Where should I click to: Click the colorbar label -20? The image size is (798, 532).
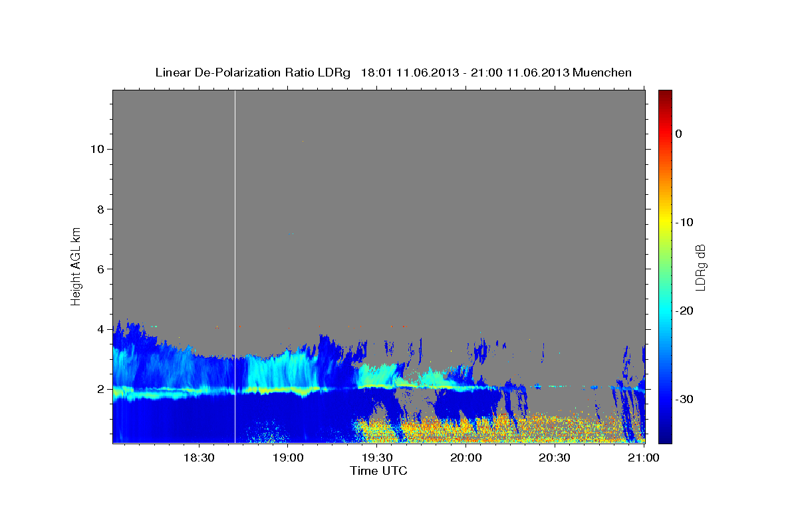[x=684, y=311]
